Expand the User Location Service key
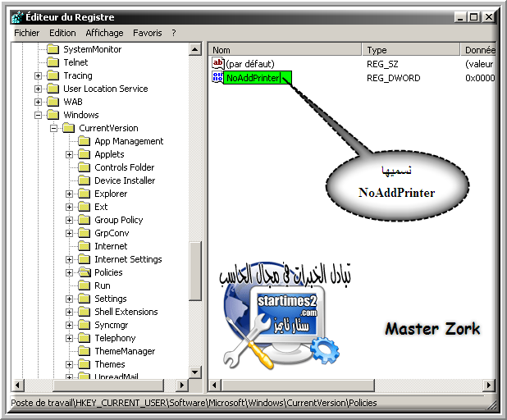 39,89
